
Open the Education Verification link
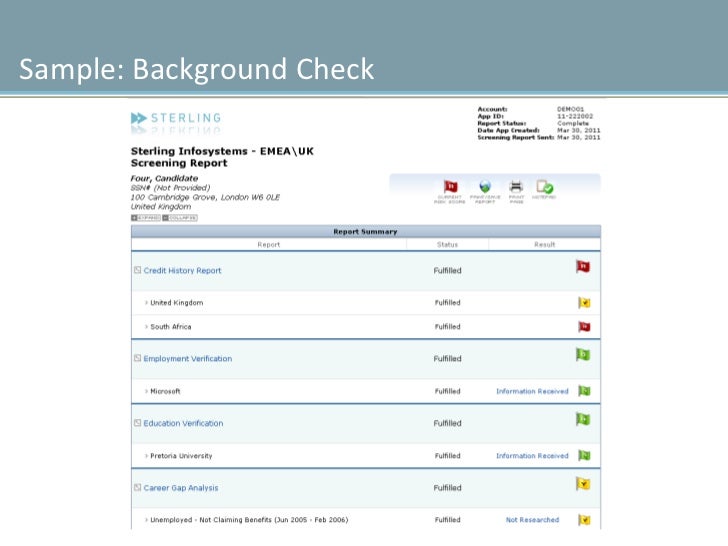tap(183, 423)
